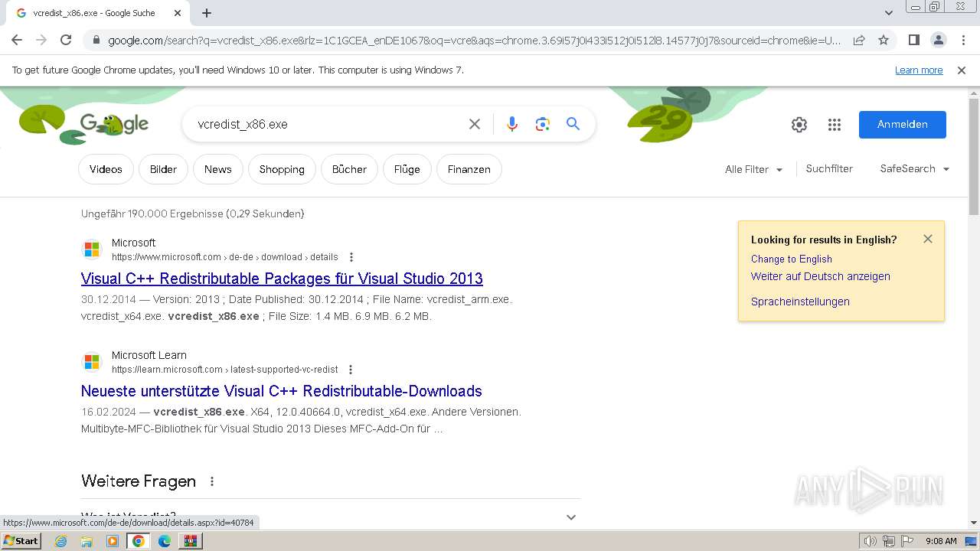Filter results by Videos
Image resolution: width=980 pixels, height=551 pixels.
[106, 169]
